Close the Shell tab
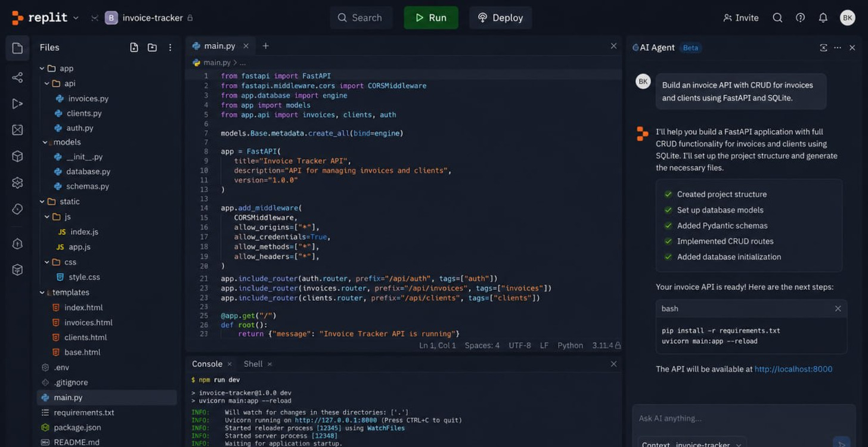 click(269, 364)
